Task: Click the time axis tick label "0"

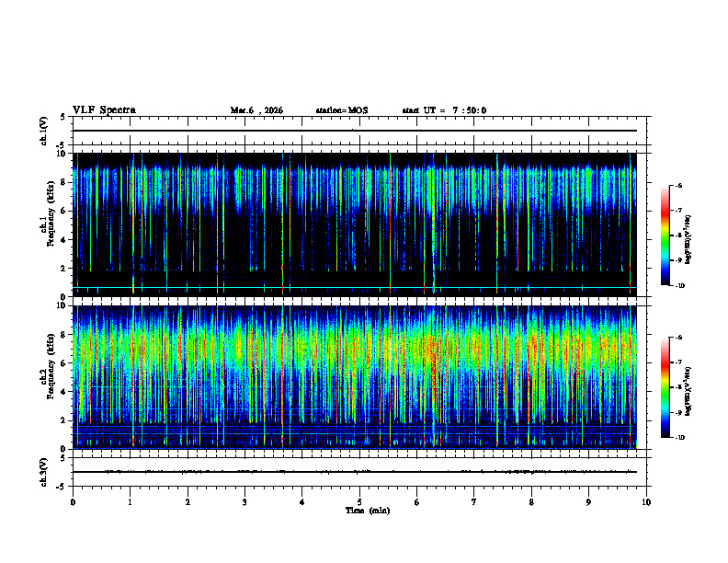Action: coord(73,502)
